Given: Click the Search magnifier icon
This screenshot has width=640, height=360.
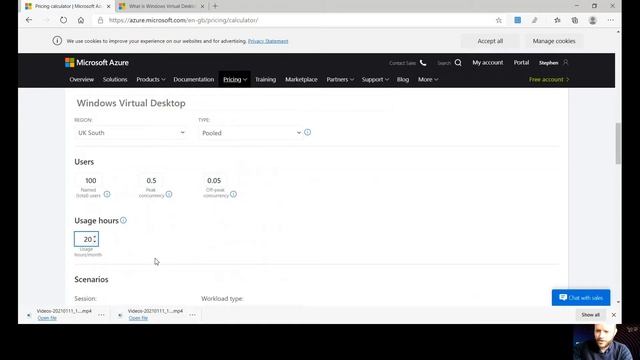Looking at the screenshot, I should pos(458,62).
